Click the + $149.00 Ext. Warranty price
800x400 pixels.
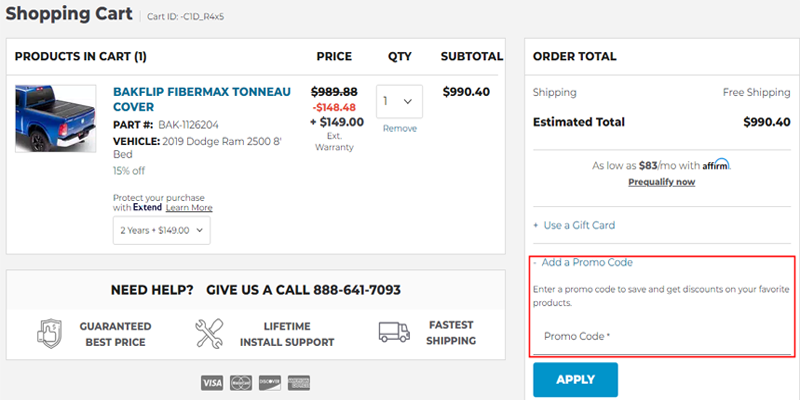tap(337, 122)
